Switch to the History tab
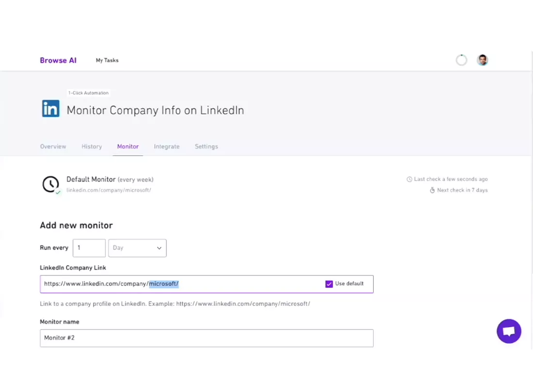The width and height of the screenshot is (533, 392). tap(92, 147)
